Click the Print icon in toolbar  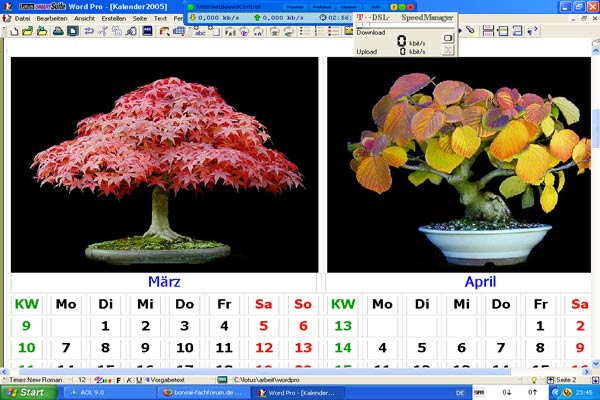coord(58,31)
